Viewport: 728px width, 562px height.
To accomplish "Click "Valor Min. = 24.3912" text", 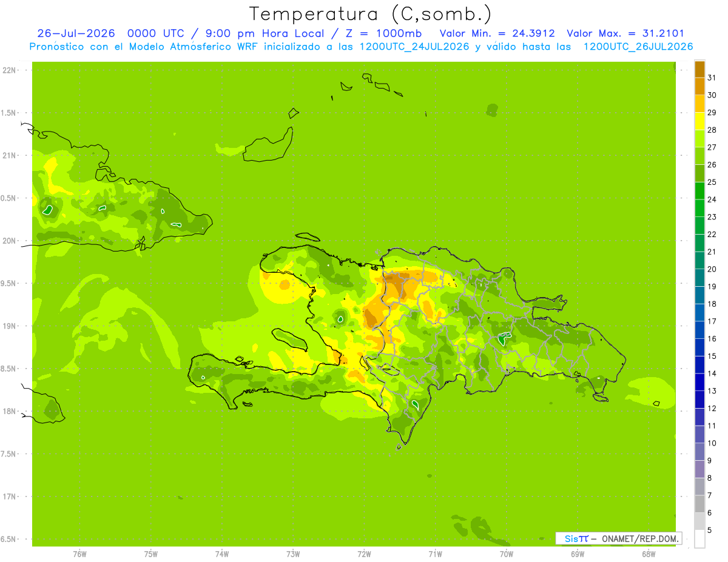I will pos(497,33).
